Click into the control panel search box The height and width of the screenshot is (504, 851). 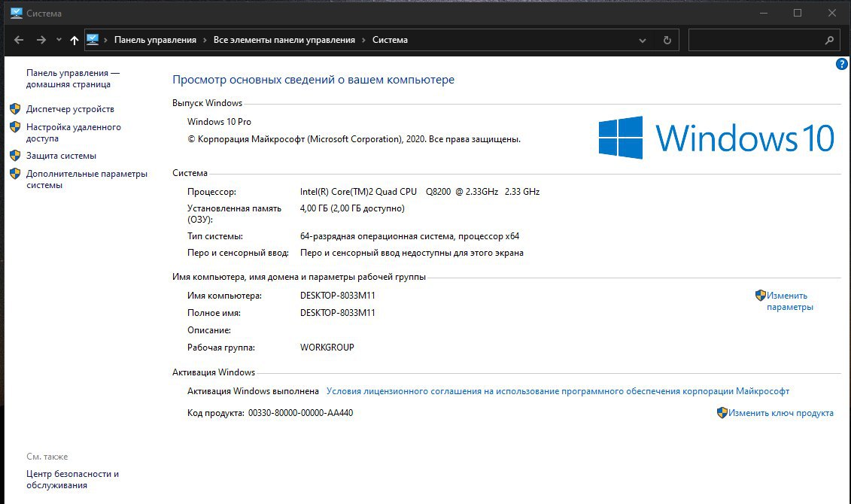[x=764, y=40]
